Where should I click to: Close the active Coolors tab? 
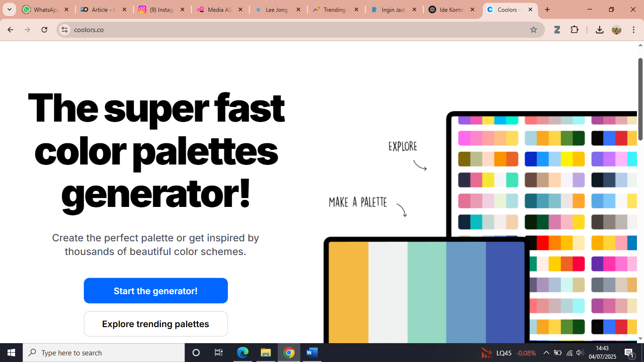click(x=530, y=9)
